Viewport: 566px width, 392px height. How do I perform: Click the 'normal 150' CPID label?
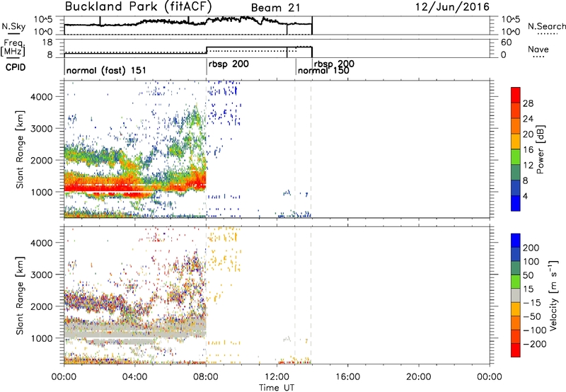click(323, 71)
